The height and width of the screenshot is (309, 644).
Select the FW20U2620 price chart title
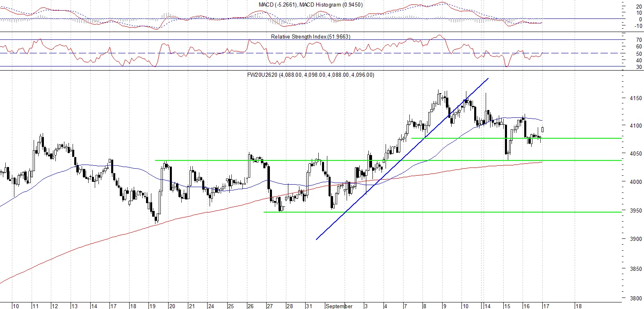coord(311,75)
